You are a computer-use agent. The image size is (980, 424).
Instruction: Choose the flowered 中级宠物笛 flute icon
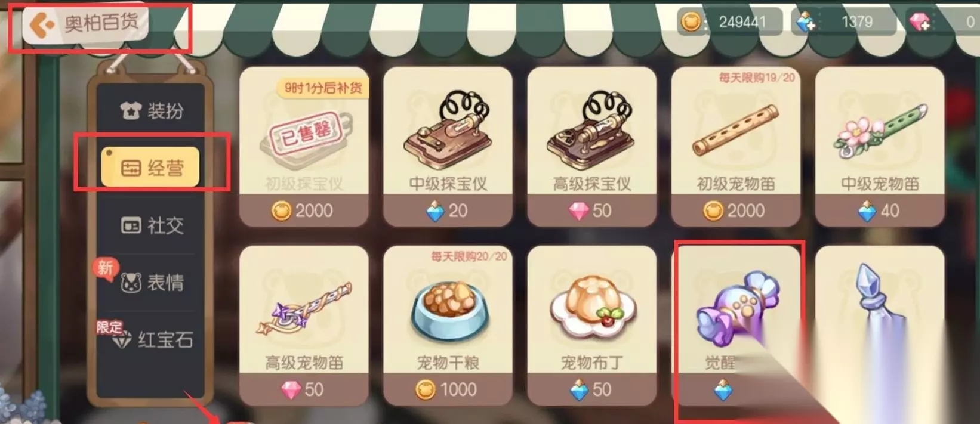point(880,131)
